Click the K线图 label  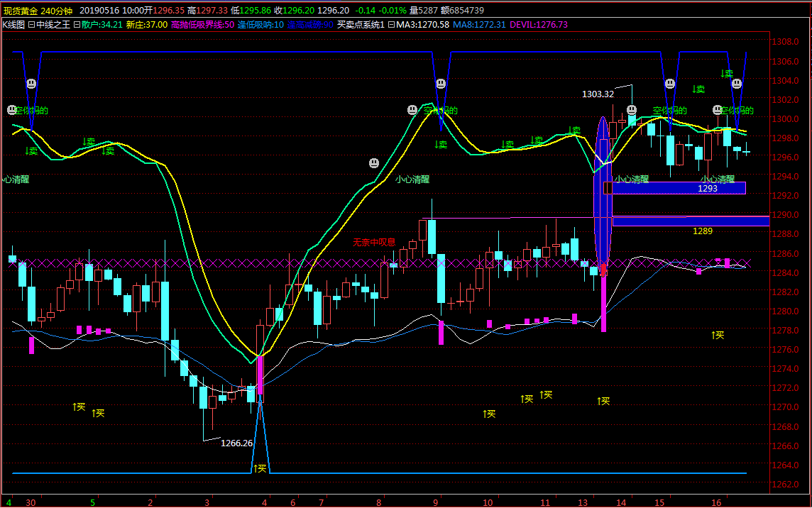tap(13, 24)
